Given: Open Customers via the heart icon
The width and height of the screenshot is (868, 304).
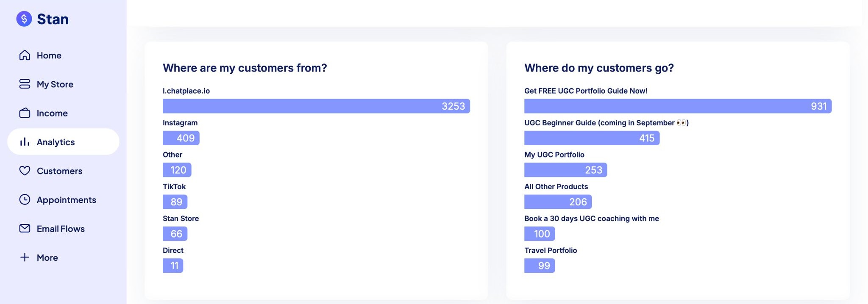Looking at the screenshot, I should (25, 171).
